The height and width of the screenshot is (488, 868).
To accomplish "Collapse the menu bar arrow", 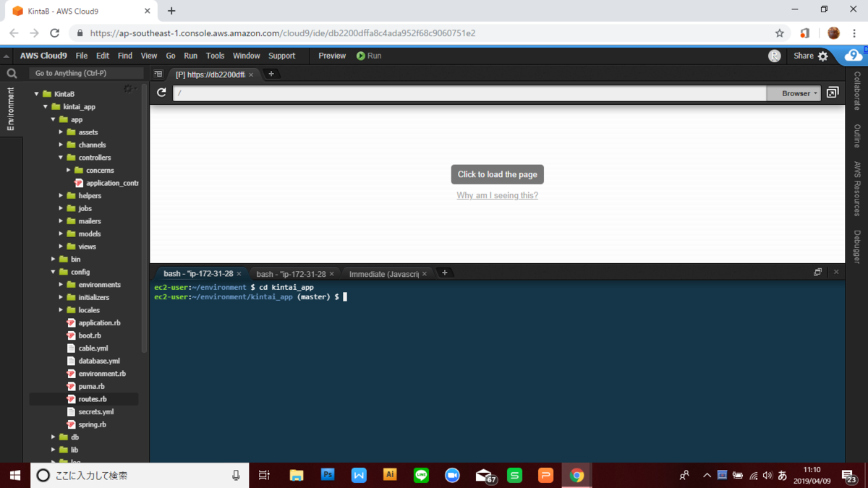I will tap(7, 56).
